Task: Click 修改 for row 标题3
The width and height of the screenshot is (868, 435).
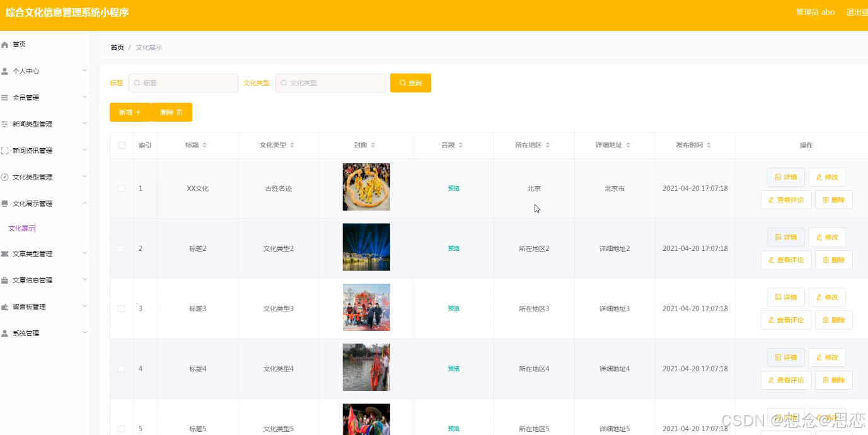Action: [x=827, y=298]
